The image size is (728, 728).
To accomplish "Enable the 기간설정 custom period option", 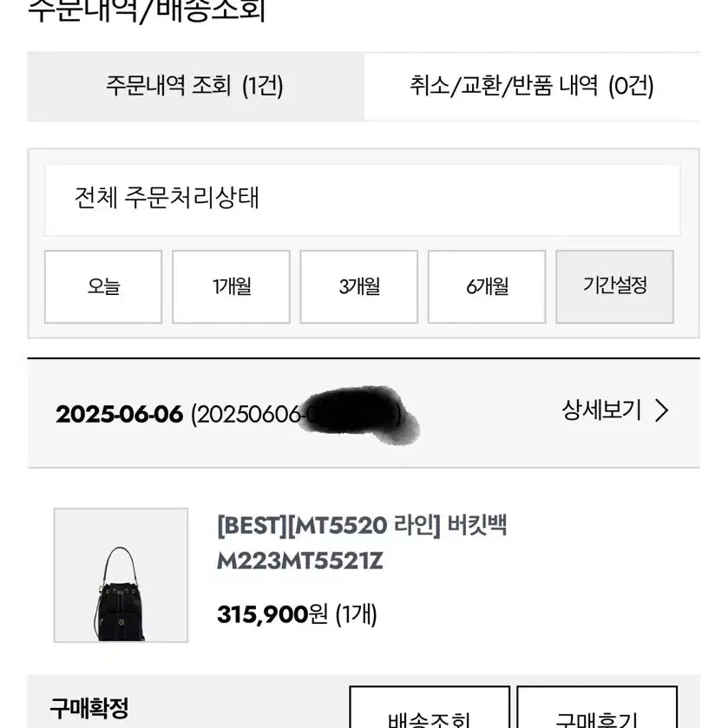I will 613,285.
